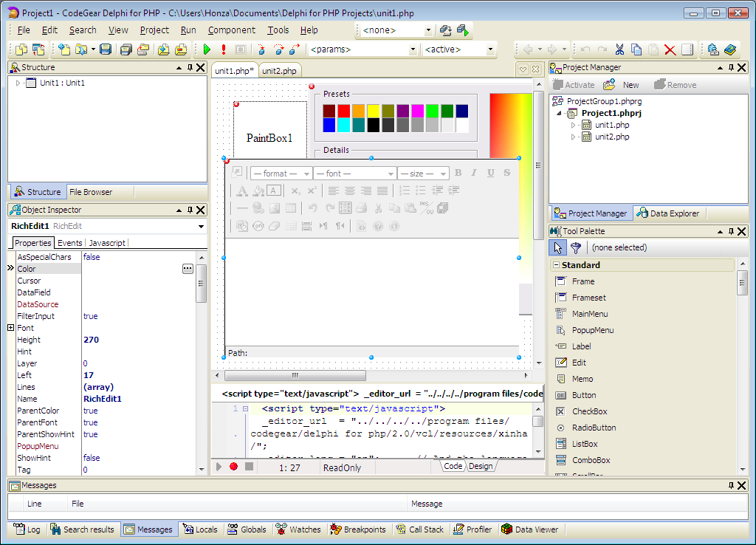Image resolution: width=756 pixels, height=545 pixels.
Task: Switch to the unit2.php editor tab
Action: tap(280, 71)
